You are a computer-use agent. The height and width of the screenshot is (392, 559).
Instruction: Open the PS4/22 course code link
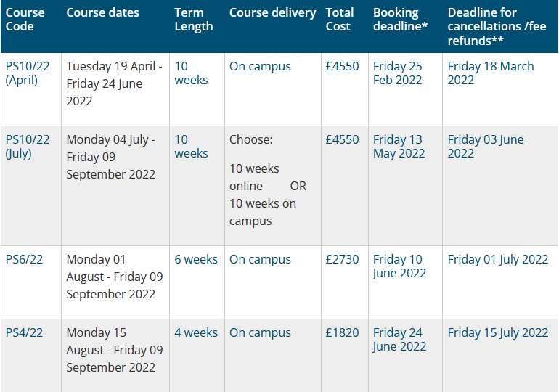tap(24, 333)
